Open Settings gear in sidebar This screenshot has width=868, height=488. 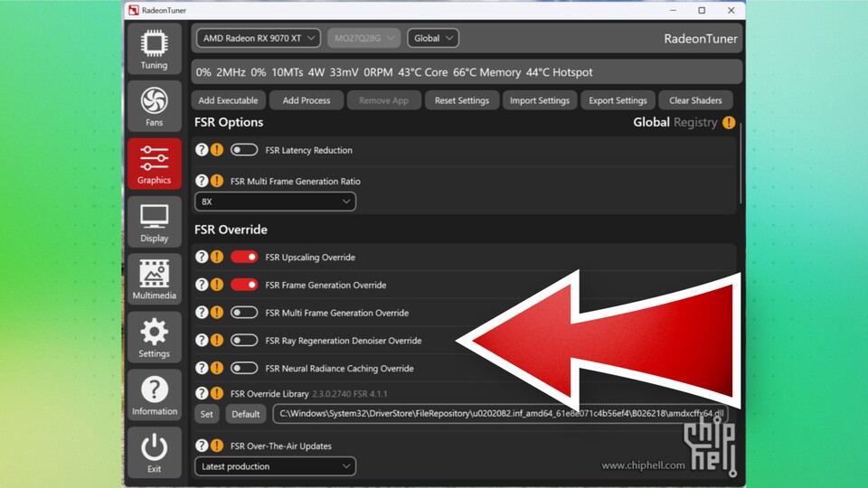point(154,337)
